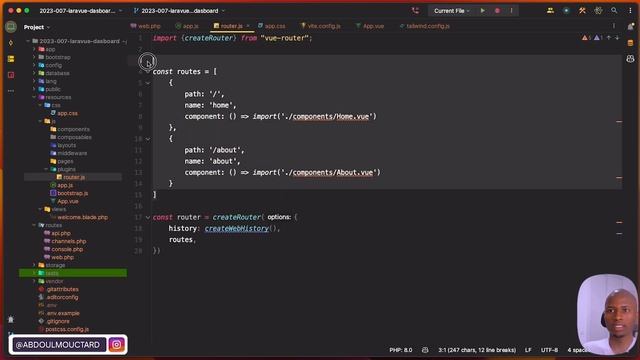Open the Project view mode dropdown
Viewport: 640px width, 360px height.
(37, 27)
